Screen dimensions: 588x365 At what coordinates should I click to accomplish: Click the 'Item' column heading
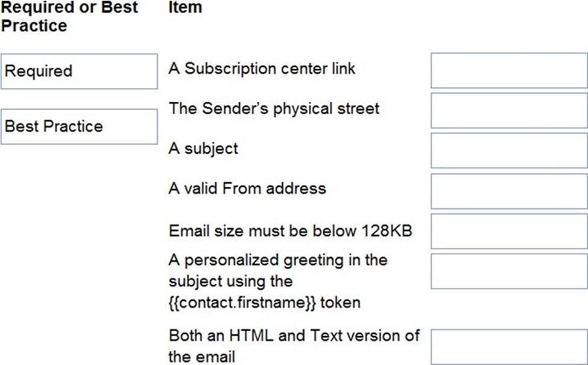tap(185, 8)
